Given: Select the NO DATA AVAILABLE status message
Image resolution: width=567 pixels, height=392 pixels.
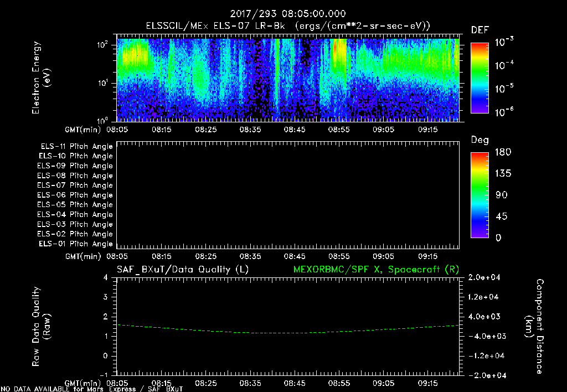Looking at the screenshot, I should click(92, 389).
